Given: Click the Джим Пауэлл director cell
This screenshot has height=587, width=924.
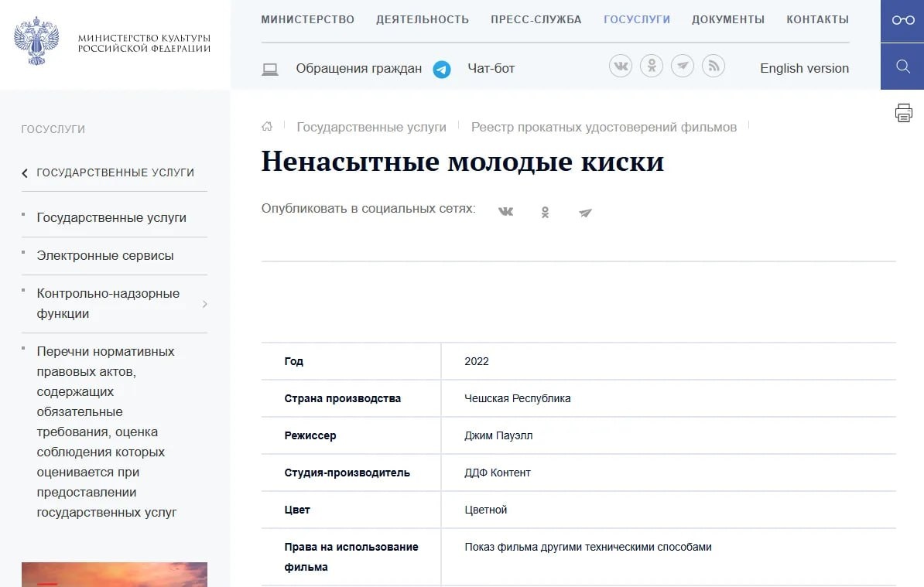Looking at the screenshot, I should point(498,435).
